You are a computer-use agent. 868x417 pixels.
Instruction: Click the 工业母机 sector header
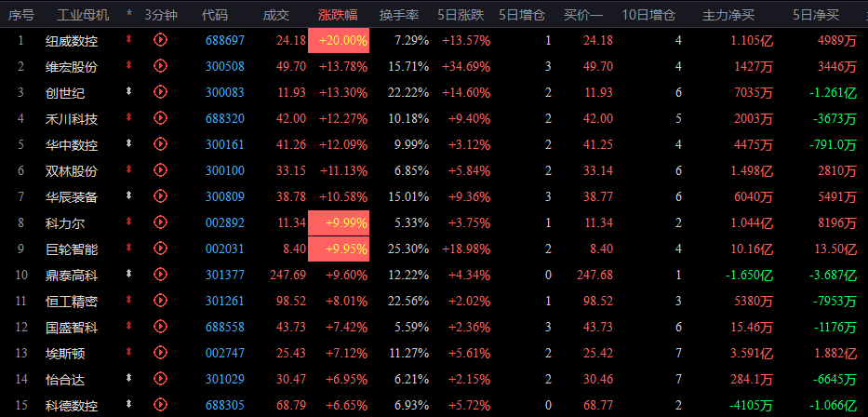[x=83, y=15]
